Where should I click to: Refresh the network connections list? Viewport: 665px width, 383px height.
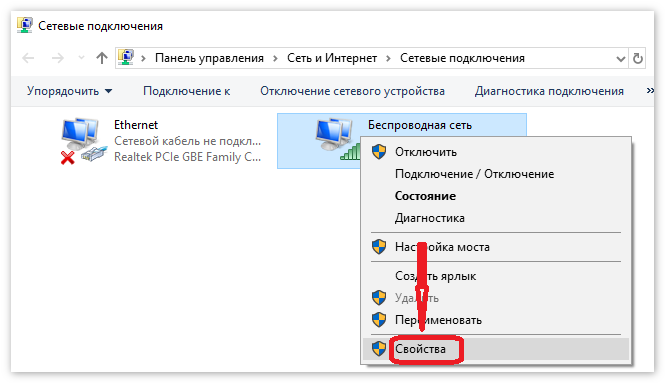tap(637, 58)
